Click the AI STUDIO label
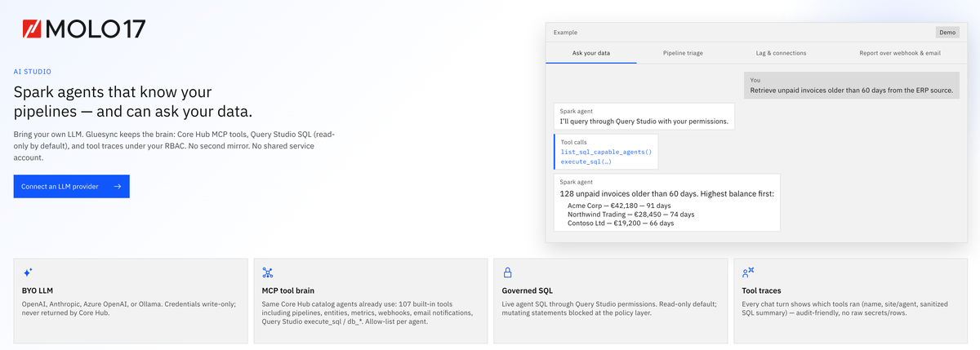The image size is (980, 350). tap(33, 72)
